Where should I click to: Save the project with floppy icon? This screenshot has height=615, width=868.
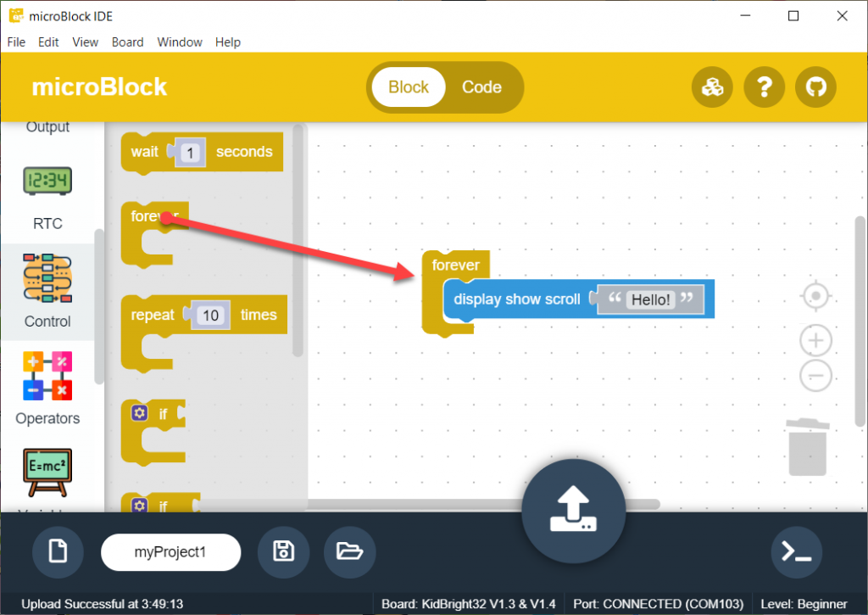(x=283, y=552)
